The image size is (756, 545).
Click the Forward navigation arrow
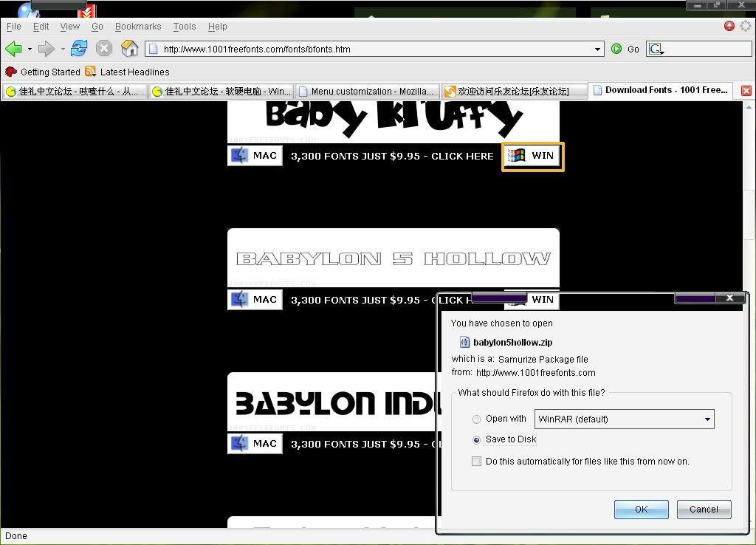46,49
